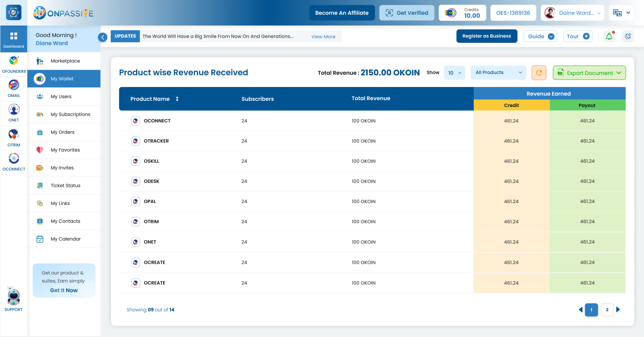Click Register as Business button
The image size is (644, 337).
coord(487,36)
